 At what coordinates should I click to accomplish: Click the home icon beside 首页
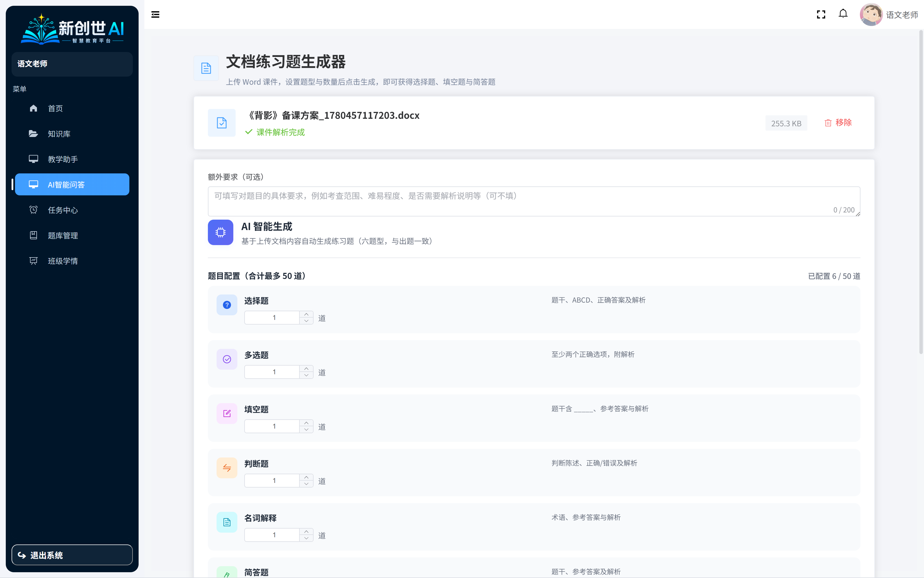[33, 108]
